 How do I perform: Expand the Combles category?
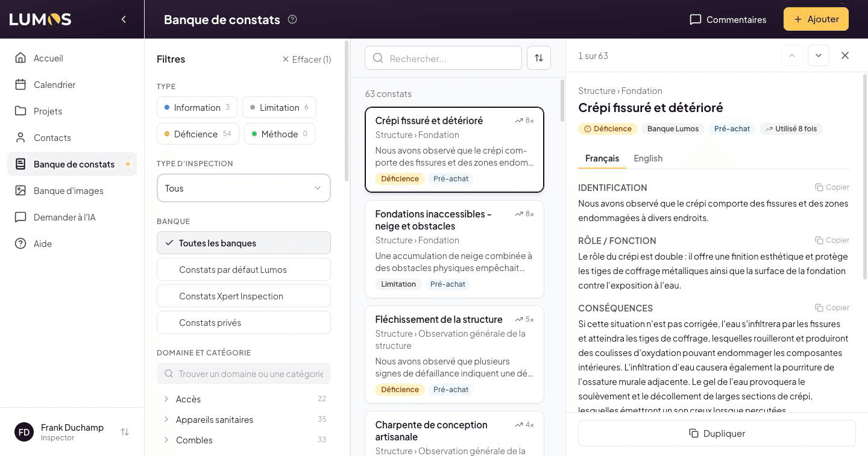[244, 440]
